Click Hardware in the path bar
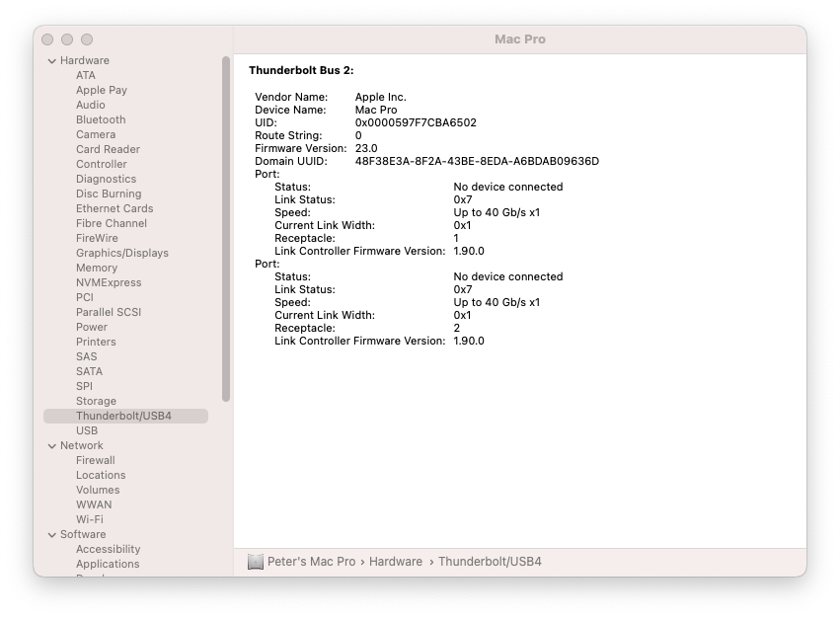Screen dimensions: 840x618 396,562
